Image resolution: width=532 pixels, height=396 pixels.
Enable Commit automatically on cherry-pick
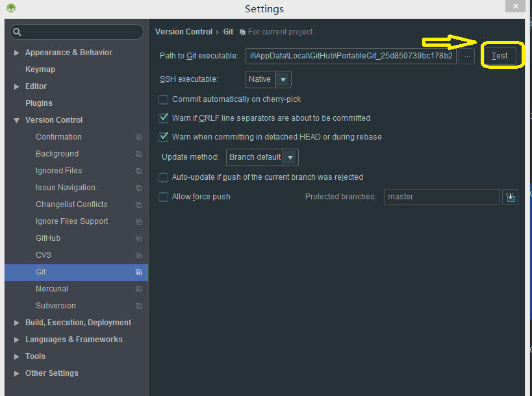pyautogui.click(x=163, y=100)
